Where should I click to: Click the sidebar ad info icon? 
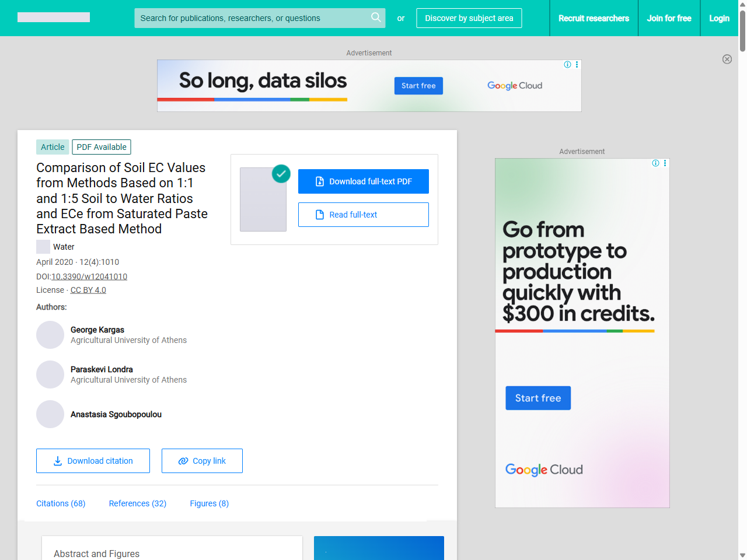click(655, 163)
